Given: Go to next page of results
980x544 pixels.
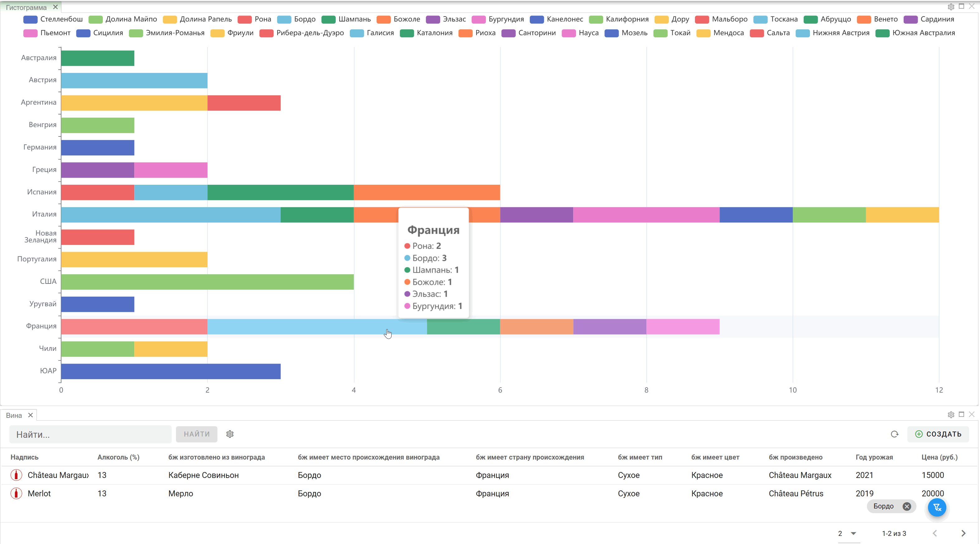Looking at the screenshot, I should [x=963, y=533].
